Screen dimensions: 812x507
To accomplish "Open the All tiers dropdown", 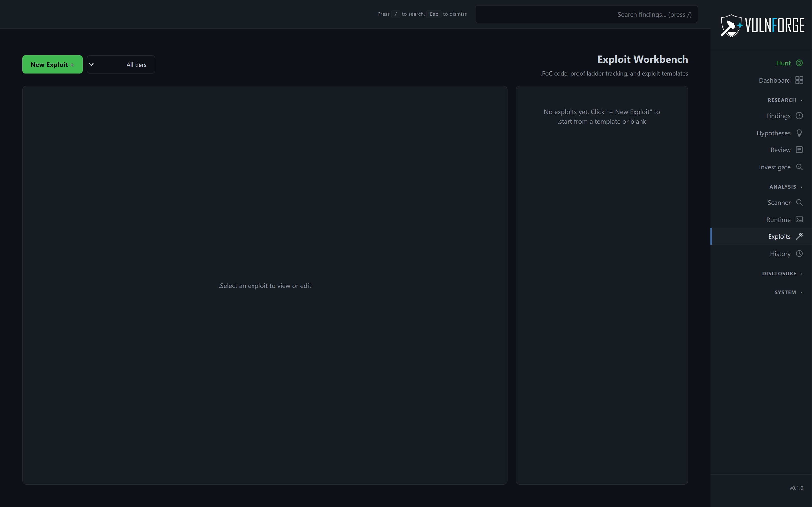I will point(121,64).
